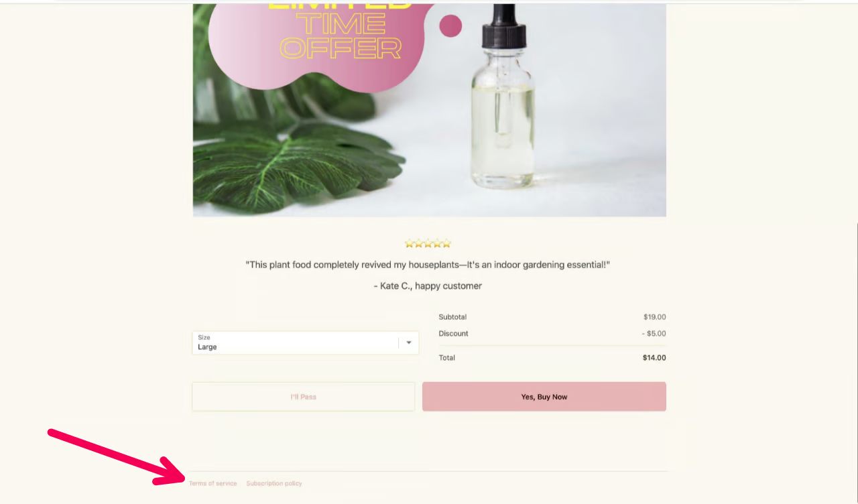
Task: Click the Kate C., happy customer attribution
Action: [x=428, y=286]
